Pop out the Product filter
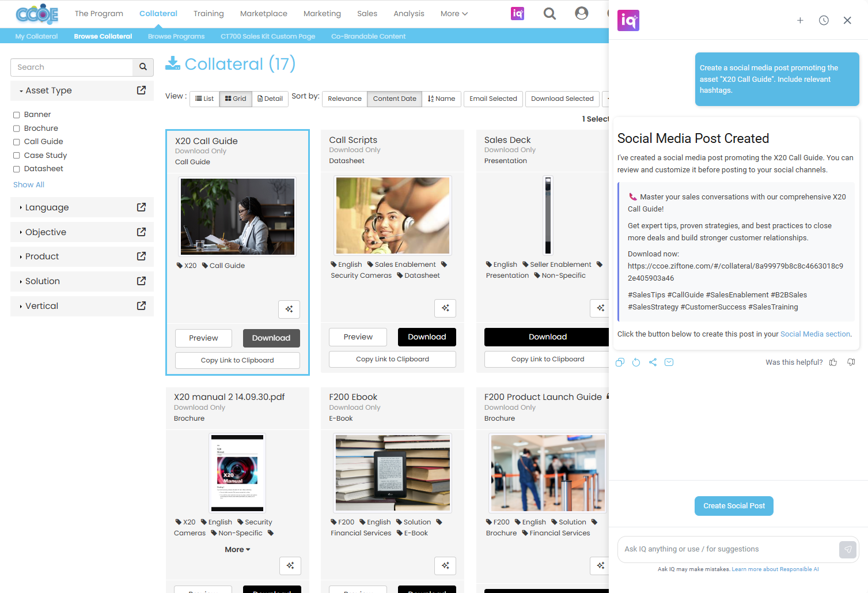 pos(141,256)
